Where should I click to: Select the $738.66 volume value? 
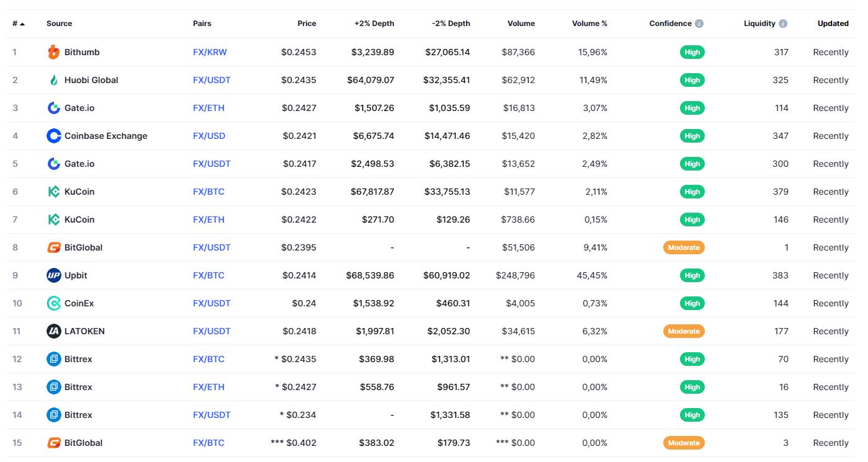click(x=518, y=220)
